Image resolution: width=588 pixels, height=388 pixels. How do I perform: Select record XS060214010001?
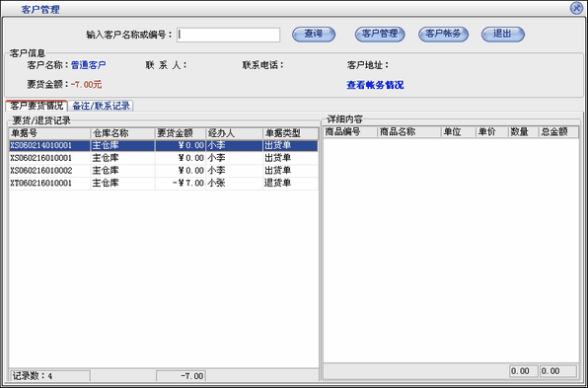click(164, 145)
